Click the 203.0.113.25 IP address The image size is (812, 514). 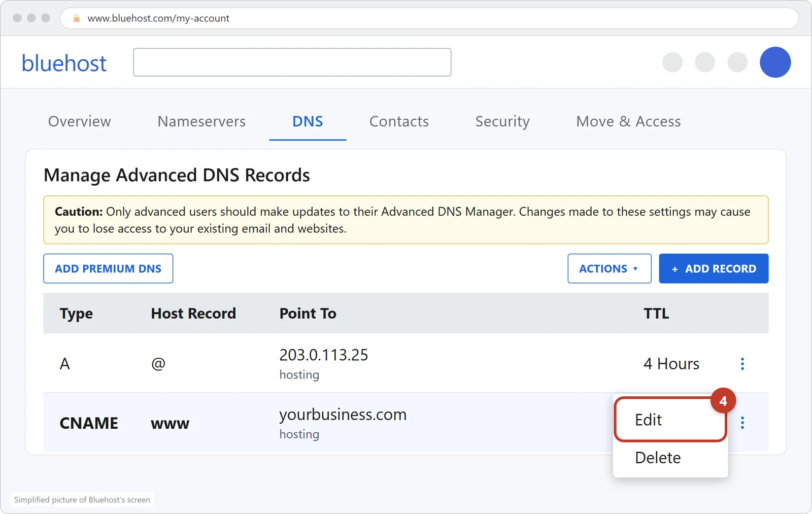pos(324,355)
